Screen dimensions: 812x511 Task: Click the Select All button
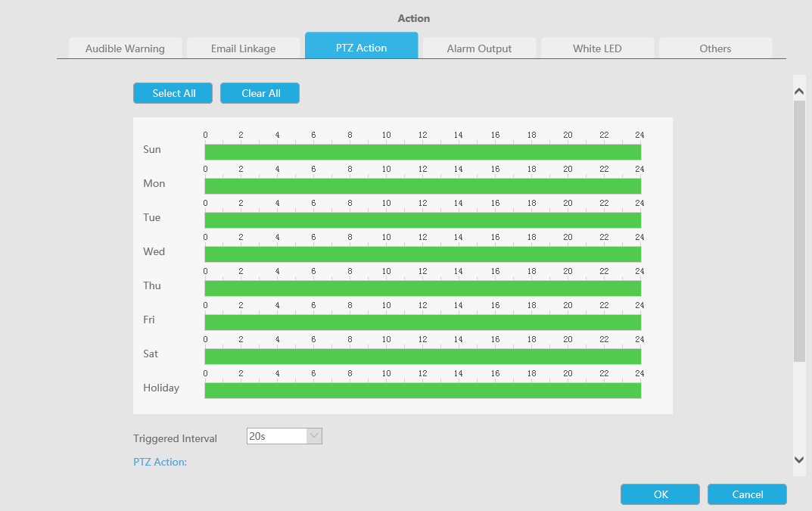click(x=173, y=93)
